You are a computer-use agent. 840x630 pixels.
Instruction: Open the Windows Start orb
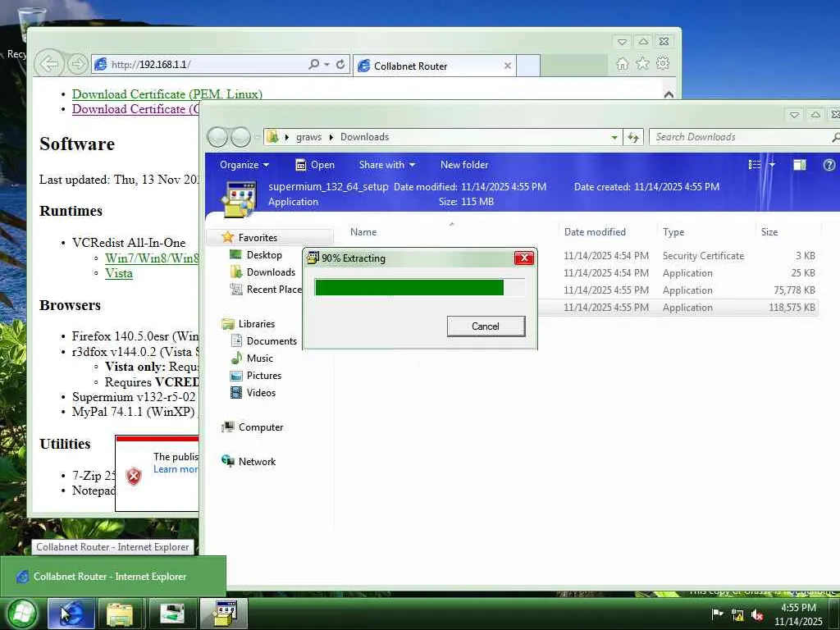pyautogui.click(x=22, y=614)
